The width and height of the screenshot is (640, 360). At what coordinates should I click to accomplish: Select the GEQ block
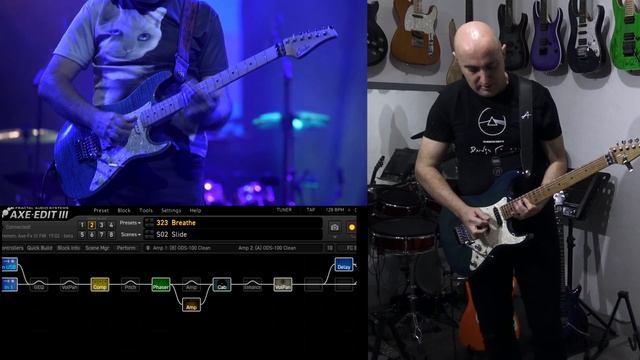[x=39, y=284]
